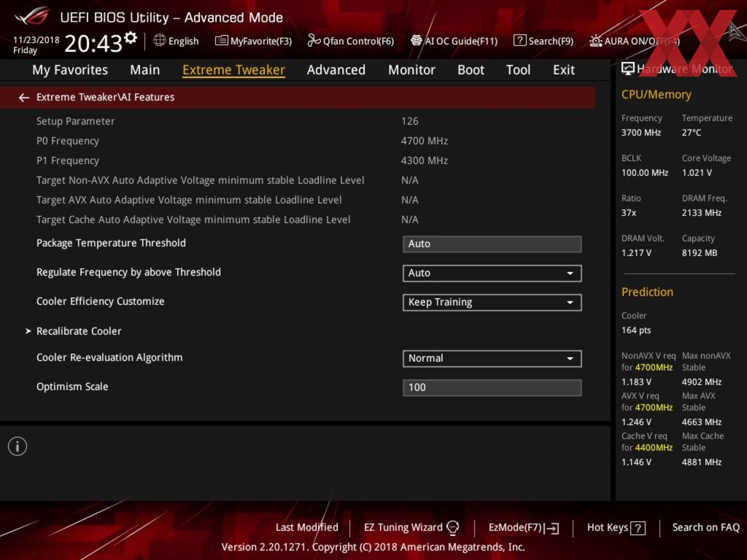Image resolution: width=747 pixels, height=560 pixels.
Task: Click the Optimism Scale value field
Action: (492, 387)
